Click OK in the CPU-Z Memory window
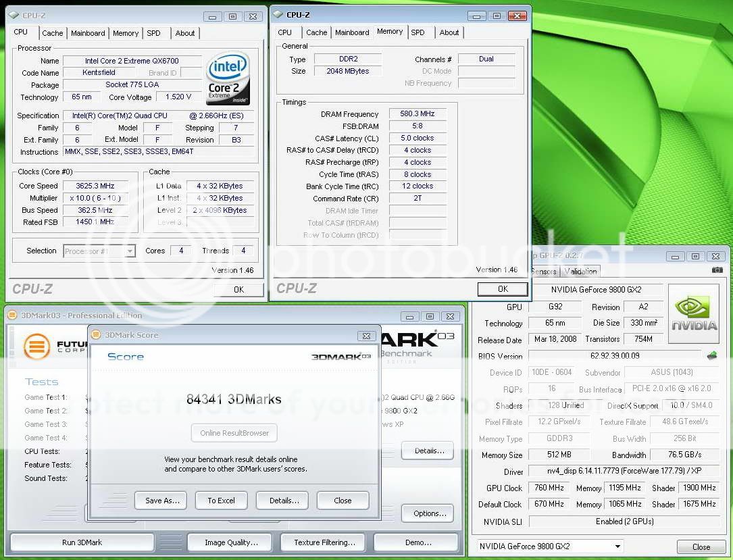 click(503, 289)
